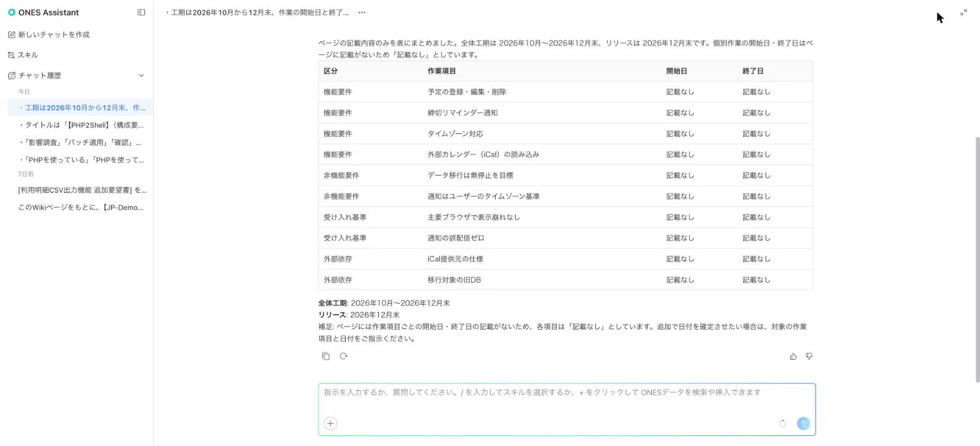Click the 7日前 history group label
The image size is (980, 446).
click(x=26, y=175)
